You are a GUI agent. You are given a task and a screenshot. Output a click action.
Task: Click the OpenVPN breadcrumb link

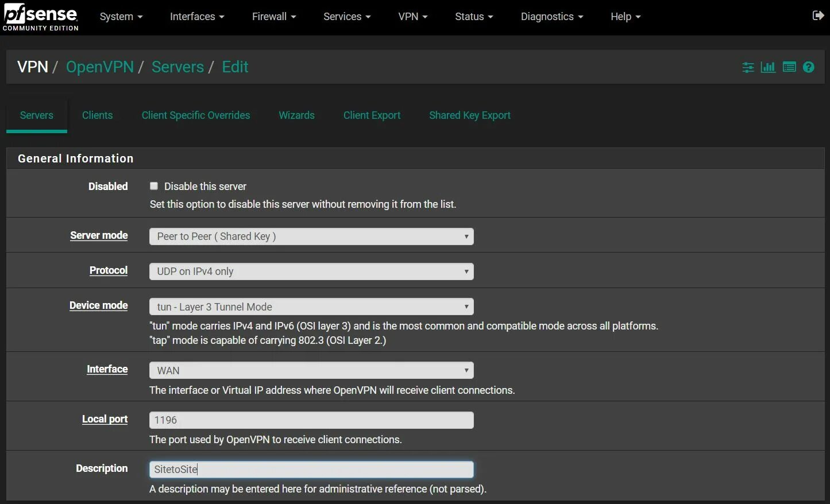pos(100,67)
